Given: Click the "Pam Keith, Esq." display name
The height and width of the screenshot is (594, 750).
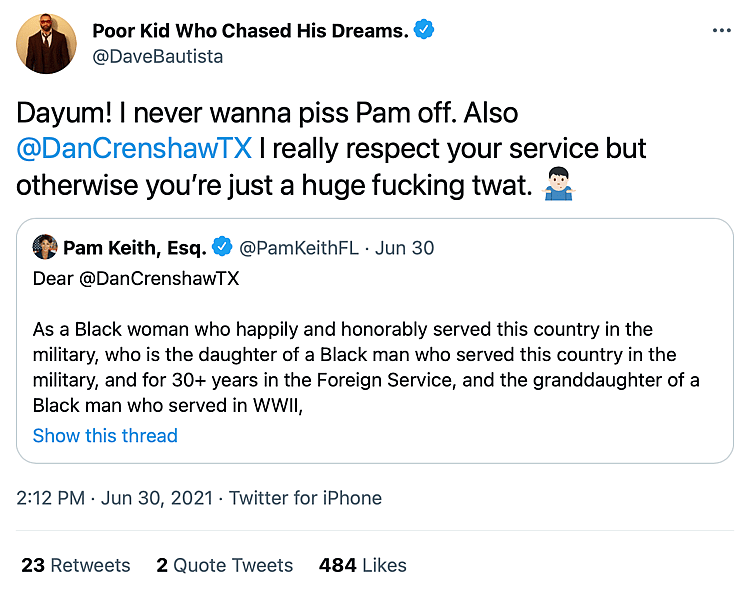Looking at the screenshot, I should (x=134, y=248).
